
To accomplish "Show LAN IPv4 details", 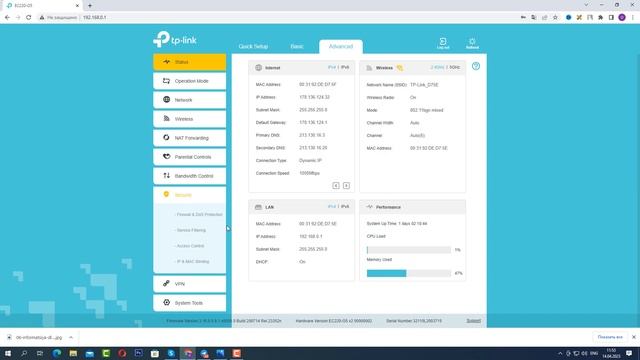I will (331, 207).
